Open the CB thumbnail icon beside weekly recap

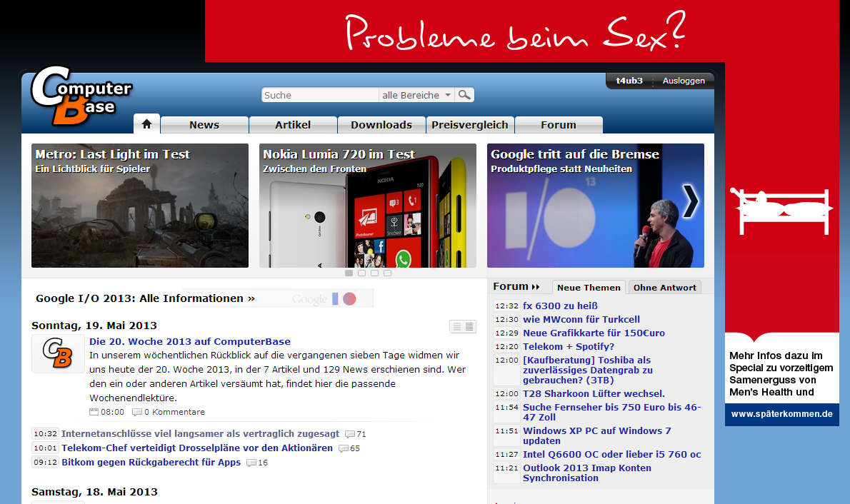click(58, 354)
